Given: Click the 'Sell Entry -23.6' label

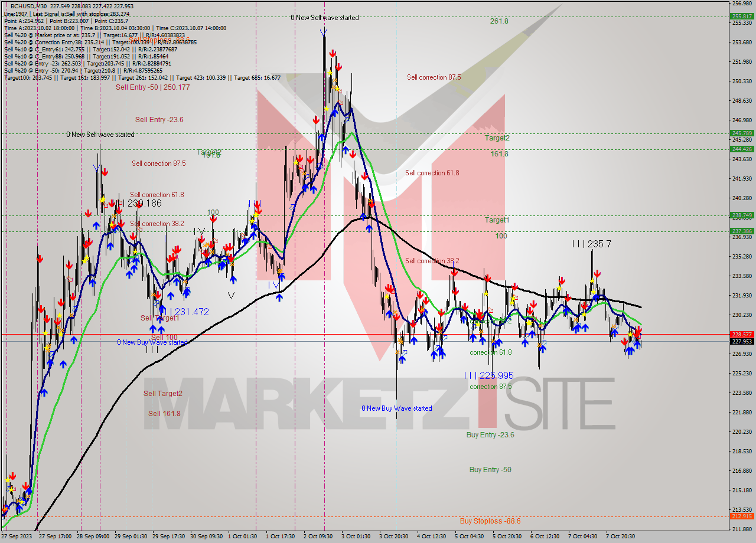Looking at the screenshot, I should coord(159,120).
